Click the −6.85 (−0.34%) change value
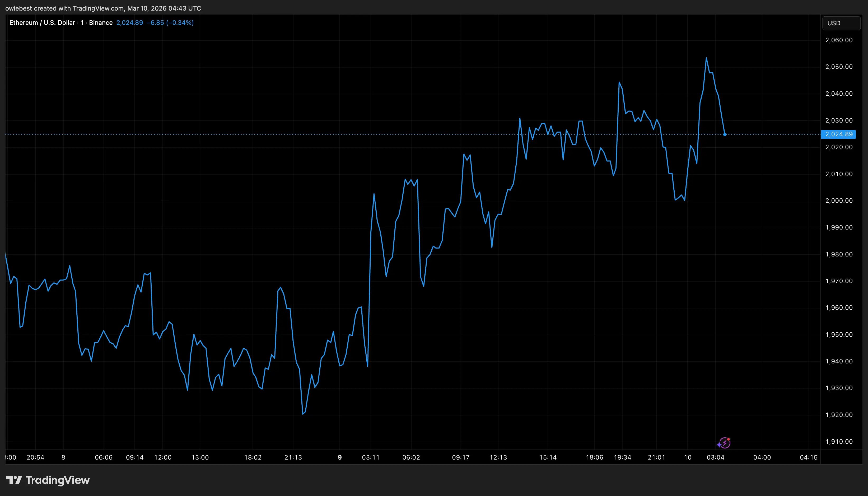Screen dimensions: 868x496 click(x=170, y=23)
